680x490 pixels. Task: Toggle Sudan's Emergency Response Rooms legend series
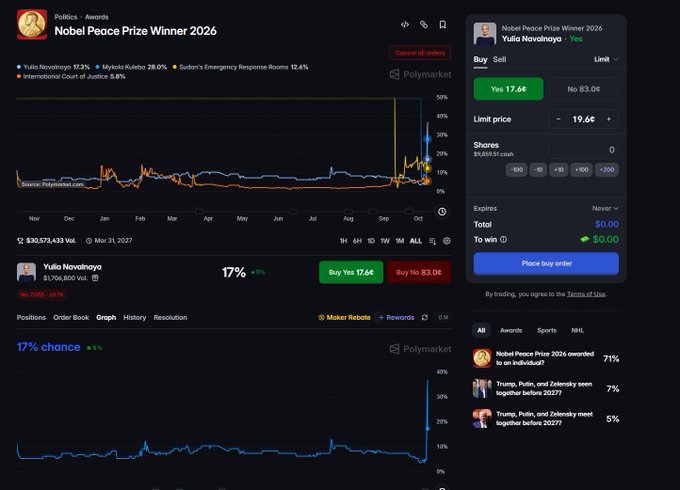tap(240, 67)
